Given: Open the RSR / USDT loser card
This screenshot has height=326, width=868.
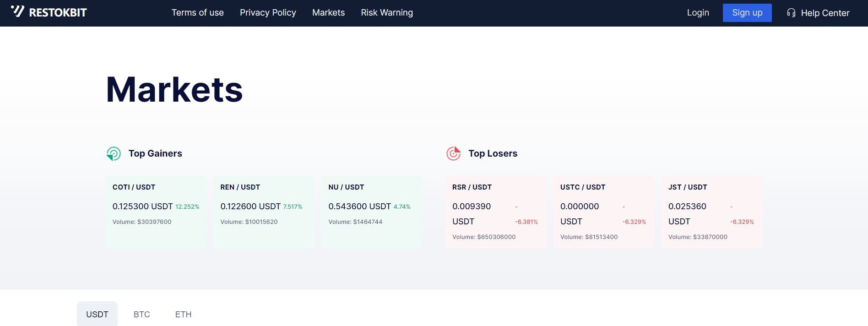Looking at the screenshot, I should [x=496, y=212].
